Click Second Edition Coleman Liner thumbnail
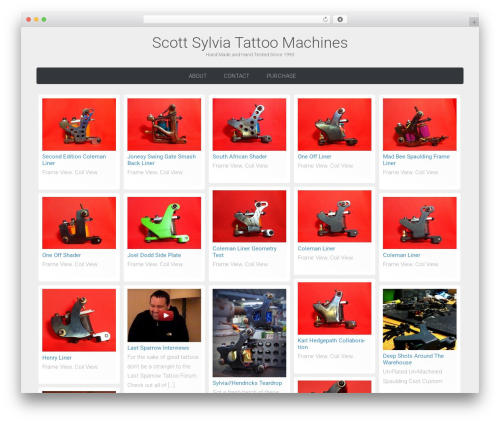The width and height of the screenshot is (500, 423). [79, 124]
